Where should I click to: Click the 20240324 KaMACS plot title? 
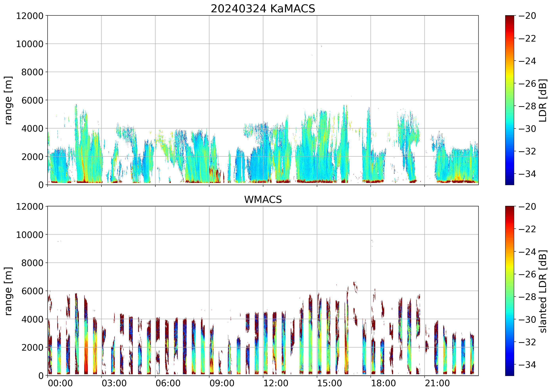263,9
